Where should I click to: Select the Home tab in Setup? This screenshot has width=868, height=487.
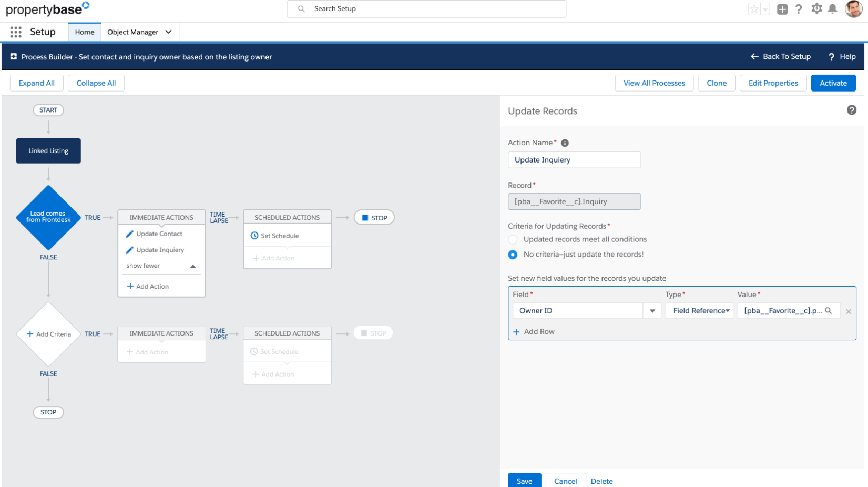pos(84,32)
